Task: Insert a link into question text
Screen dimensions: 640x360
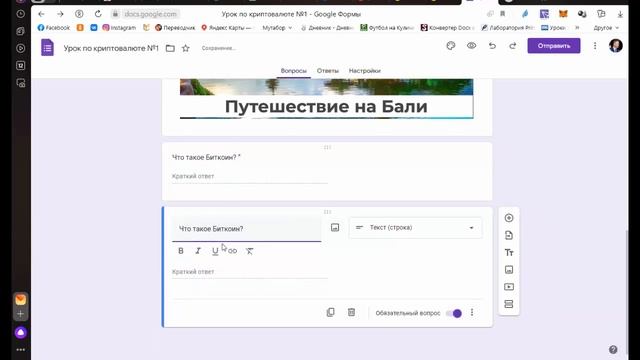Action: click(232, 251)
